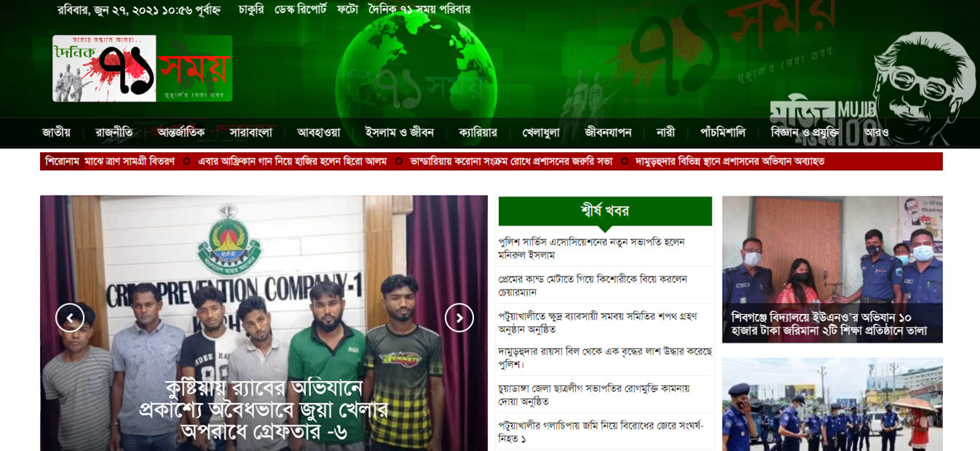This screenshot has width=980, height=451.
Task: Open the রাজনীতি section
Action: click(x=114, y=132)
